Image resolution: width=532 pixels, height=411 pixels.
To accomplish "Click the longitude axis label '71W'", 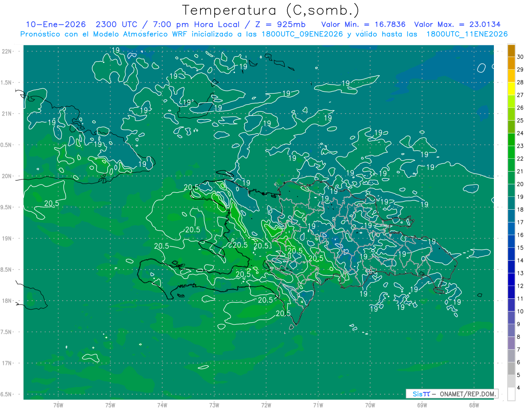I will [318, 405].
